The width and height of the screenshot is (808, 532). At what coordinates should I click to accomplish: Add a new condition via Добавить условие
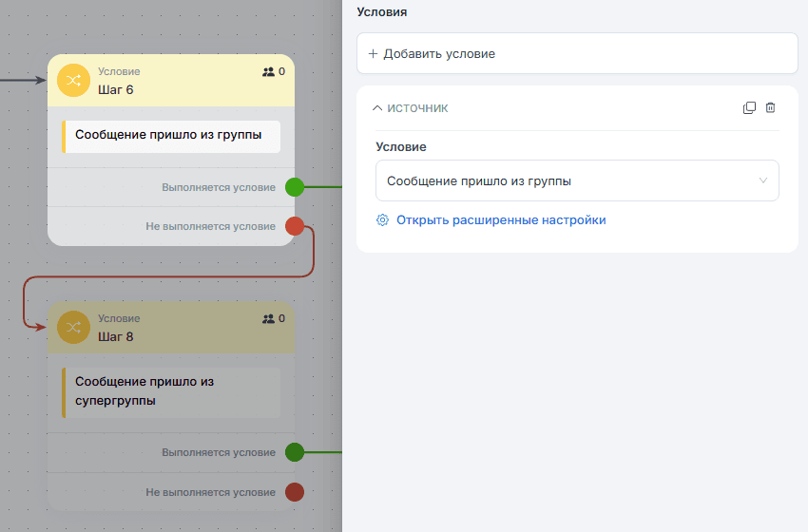pos(577,53)
